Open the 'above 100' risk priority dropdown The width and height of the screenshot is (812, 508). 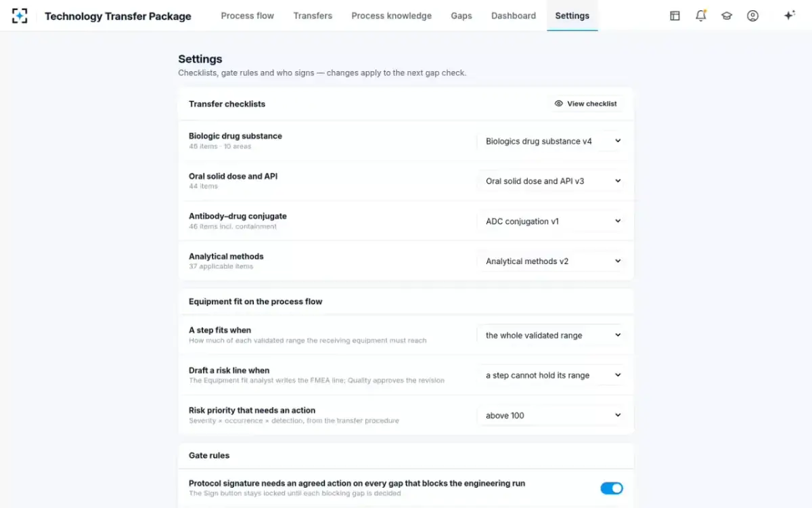point(551,415)
